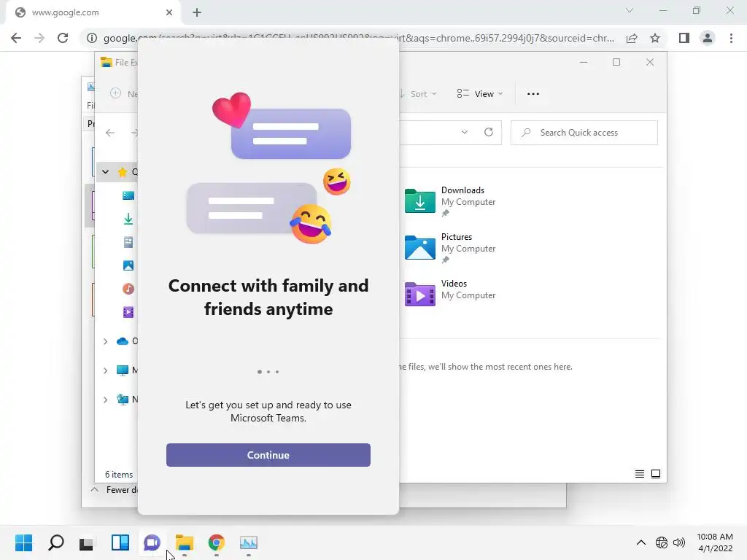This screenshot has height=560, width=747.
Task: Open the Widgets panel from the taskbar
Action: 120,542
